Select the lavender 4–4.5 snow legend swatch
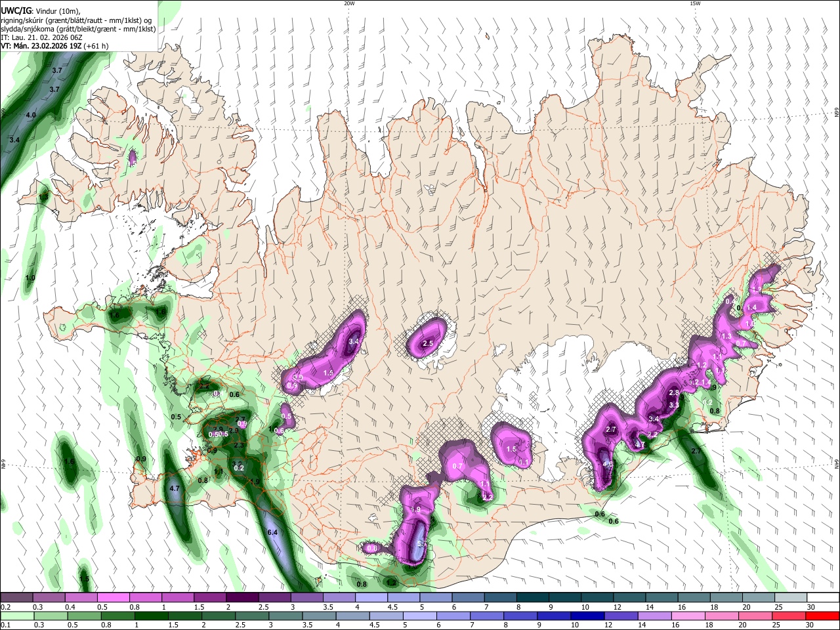The width and height of the screenshot is (840, 630). click(x=371, y=598)
